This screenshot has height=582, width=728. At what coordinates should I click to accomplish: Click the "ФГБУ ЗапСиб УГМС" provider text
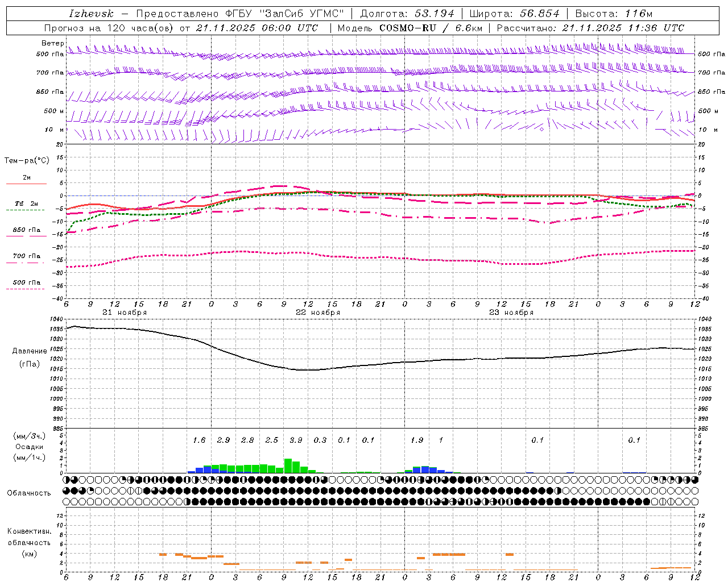coord(286,14)
